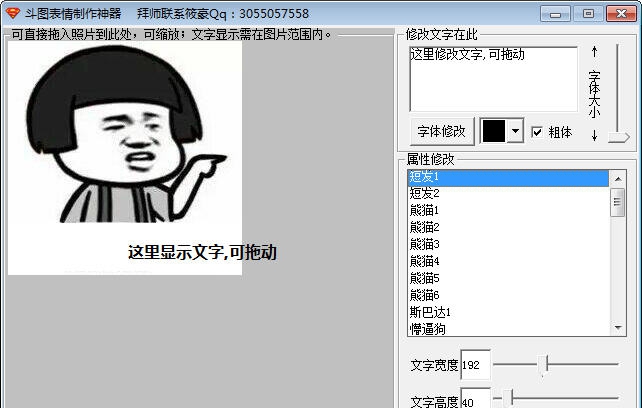
Task: Click the 文字高度 slider thumb
Action: [507, 398]
